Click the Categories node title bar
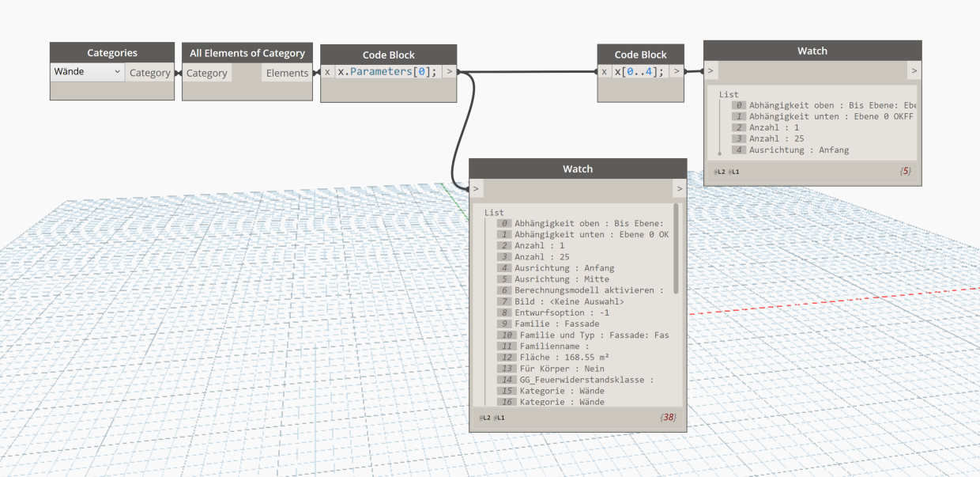The height and width of the screenshot is (477, 980). 111,51
